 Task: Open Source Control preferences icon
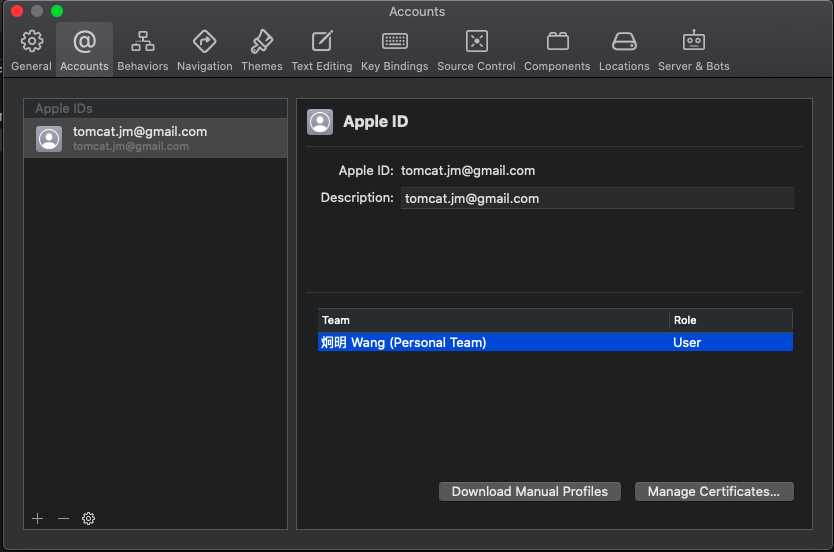coord(477,41)
